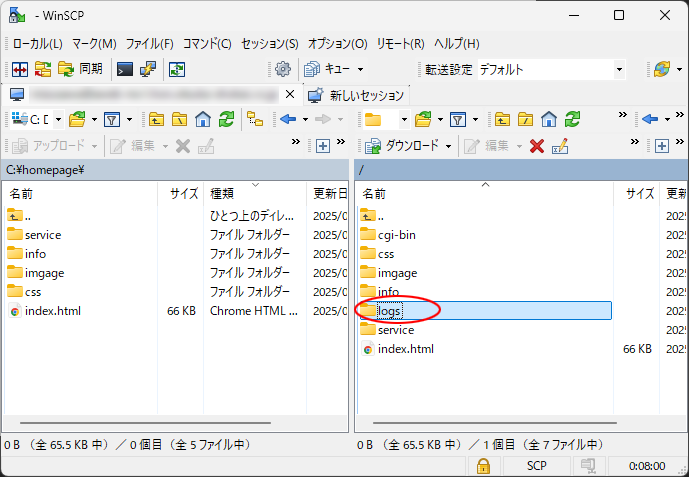This screenshot has height=477, width=689.
Task: Open the terminal console icon
Action: [x=125, y=69]
